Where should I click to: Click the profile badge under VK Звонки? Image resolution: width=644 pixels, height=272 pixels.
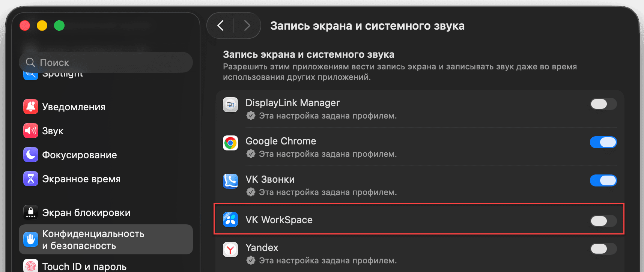click(x=251, y=192)
